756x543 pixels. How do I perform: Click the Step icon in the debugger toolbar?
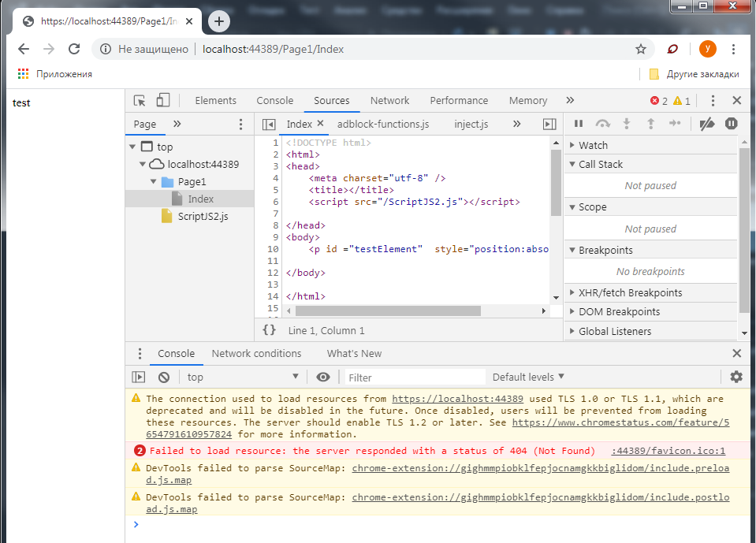(675, 124)
